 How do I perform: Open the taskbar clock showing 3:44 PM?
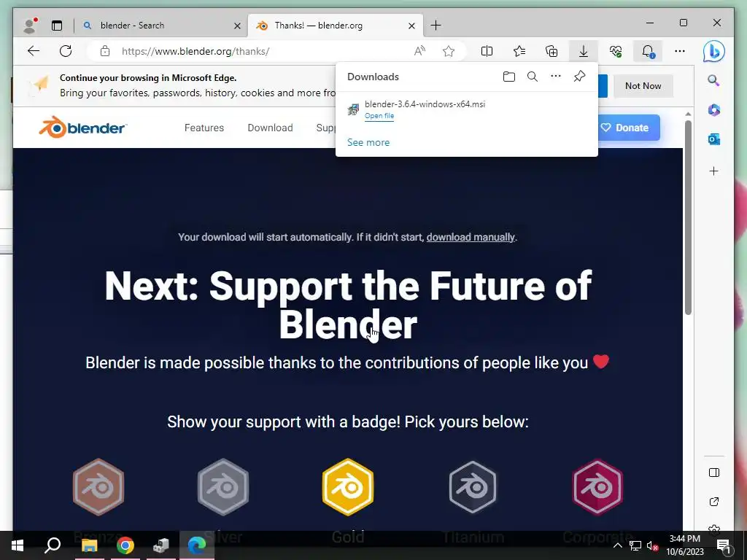684,545
